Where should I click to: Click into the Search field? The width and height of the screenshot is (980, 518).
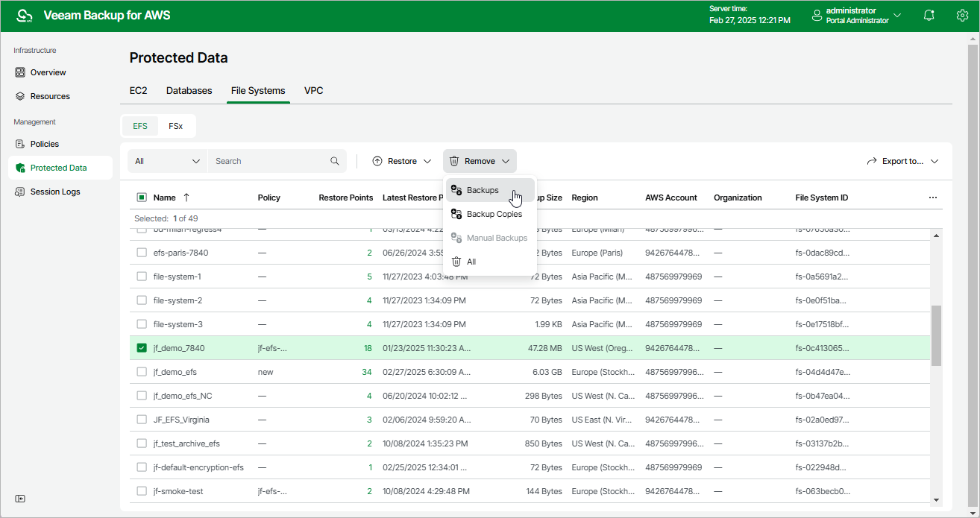268,161
